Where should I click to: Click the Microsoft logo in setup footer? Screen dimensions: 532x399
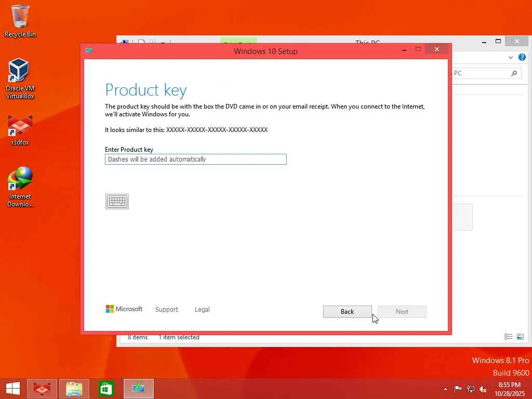(x=124, y=309)
